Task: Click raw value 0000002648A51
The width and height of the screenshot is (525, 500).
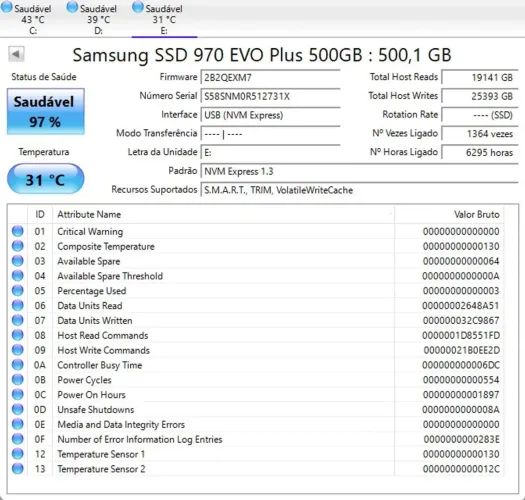Action: click(461, 305)
